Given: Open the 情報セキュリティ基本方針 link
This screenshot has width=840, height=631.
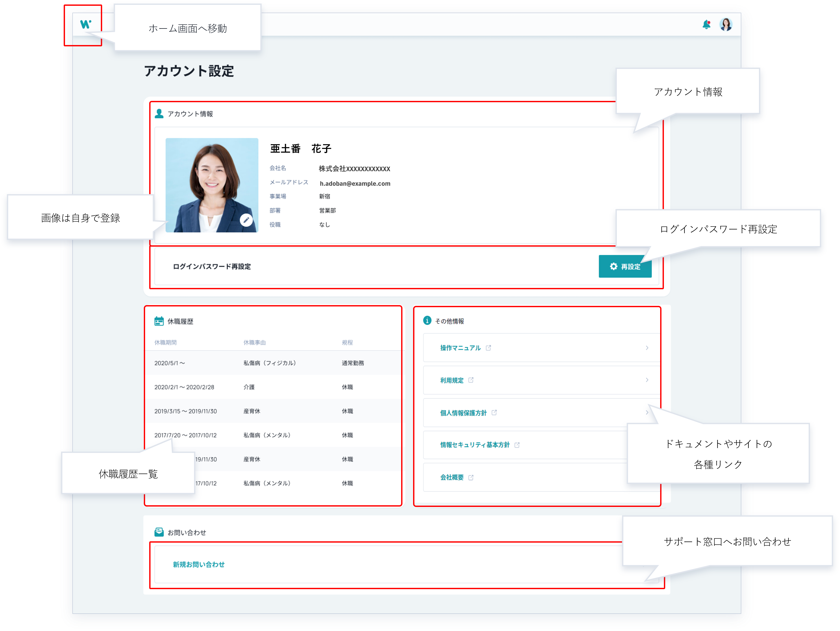Looking at the screenshot, I should point(475,445).
